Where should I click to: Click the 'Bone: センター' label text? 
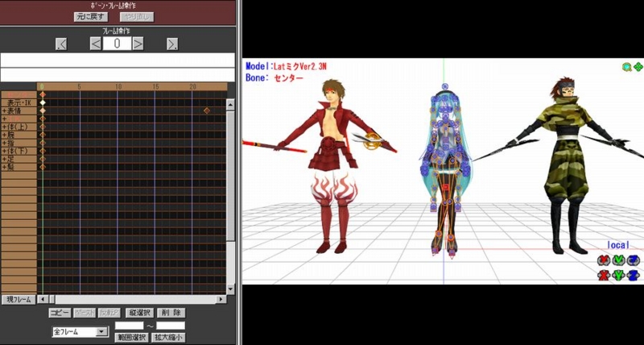pyautogui.click(x=275, y=77)
